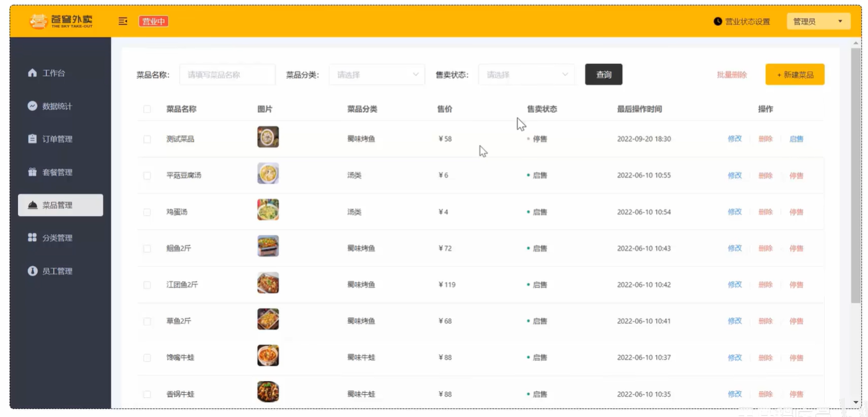Open the 菜品分类 dropdown filter
This screenshot has width=868, height=417.
coord(377,75)
